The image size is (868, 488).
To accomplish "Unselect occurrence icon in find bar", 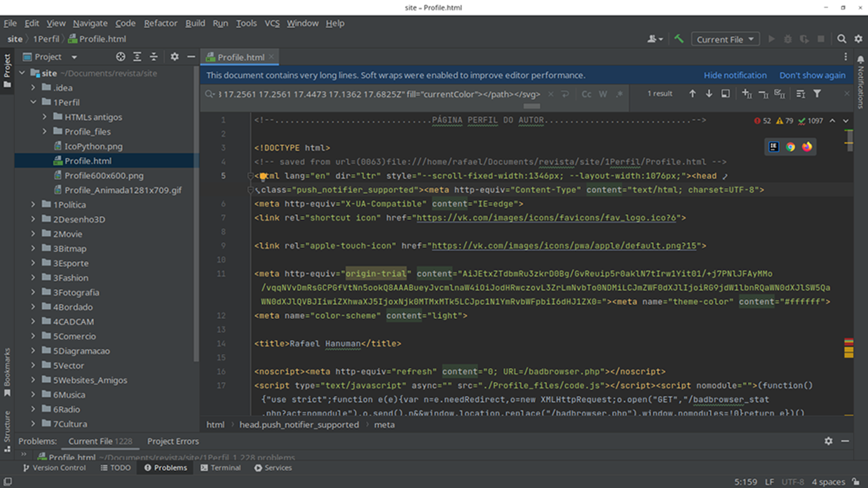I will click(x=763, y=93).
